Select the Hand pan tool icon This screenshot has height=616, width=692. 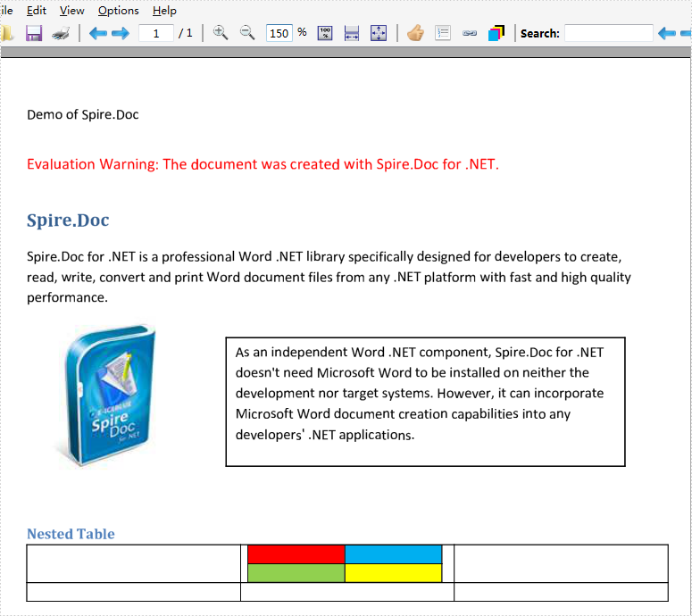pyautogui.click(x=415, y=33)
